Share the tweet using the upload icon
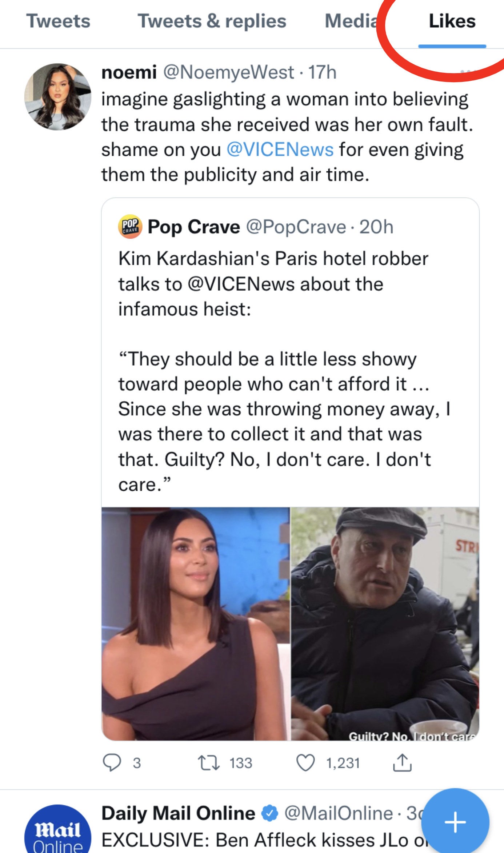This screenshot has width=504, height=853. coord(402,763)
